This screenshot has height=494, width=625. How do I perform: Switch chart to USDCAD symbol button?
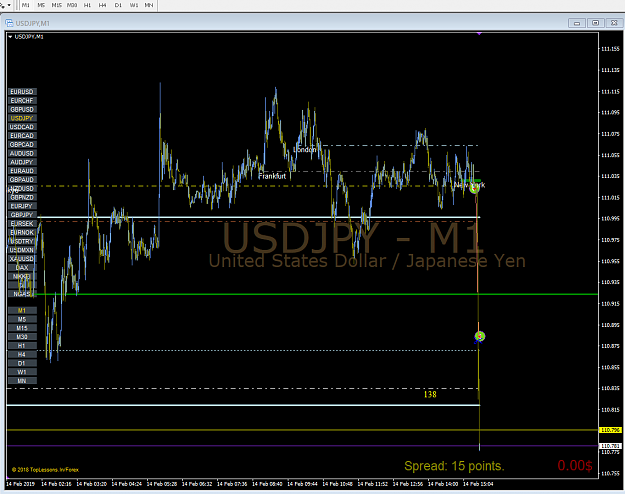[x=22, y=127]
